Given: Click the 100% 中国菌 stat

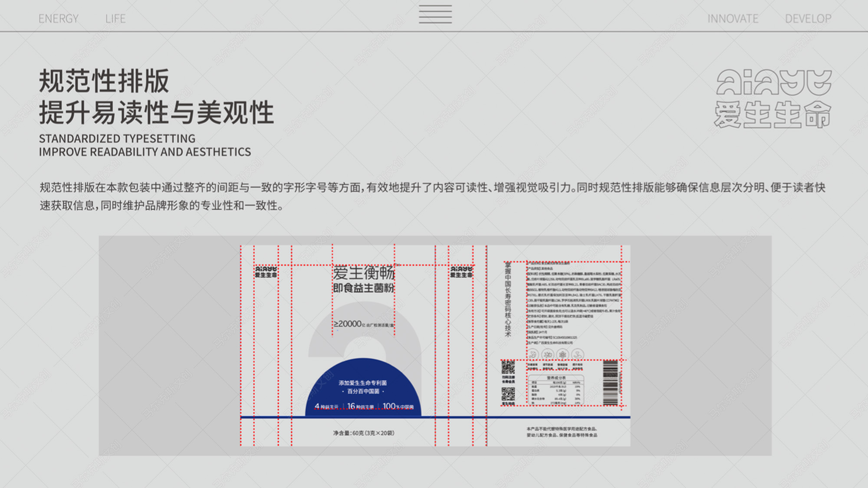Looking at the screenshot, I should [398, 406].
